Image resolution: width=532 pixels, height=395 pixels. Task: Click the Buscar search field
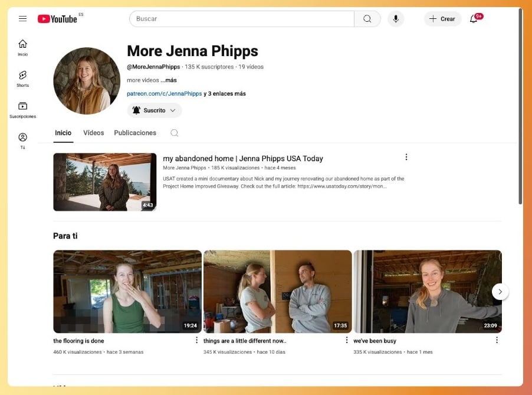point(242,19)
